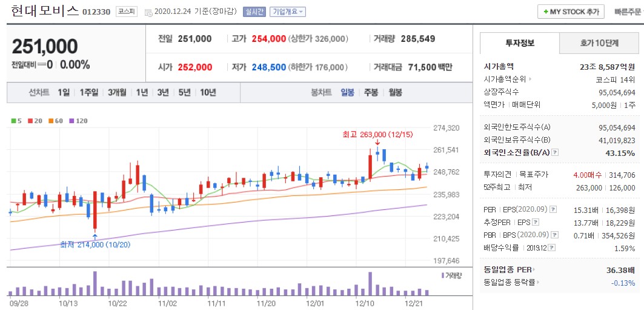Click the 314,706 target price value
The image size is (644, 310).
[x=622, y=175]
